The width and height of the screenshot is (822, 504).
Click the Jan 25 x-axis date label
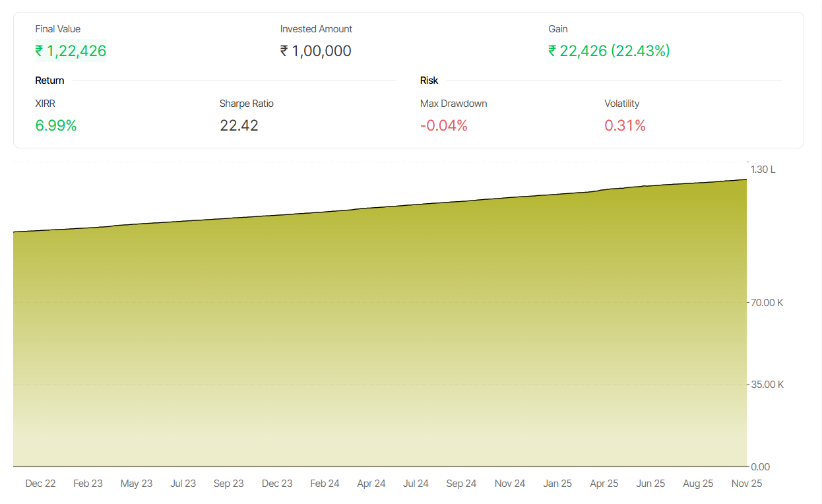[x=557, y=484]
